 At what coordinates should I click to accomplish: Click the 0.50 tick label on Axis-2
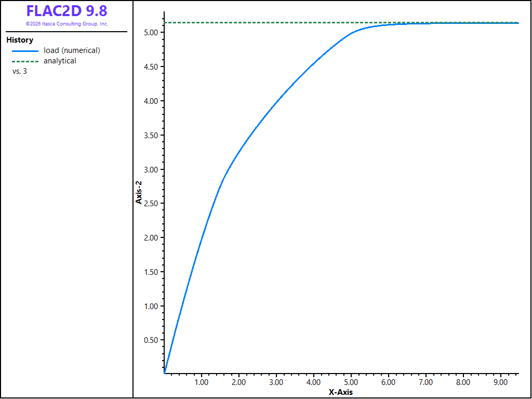coord(152,340)
